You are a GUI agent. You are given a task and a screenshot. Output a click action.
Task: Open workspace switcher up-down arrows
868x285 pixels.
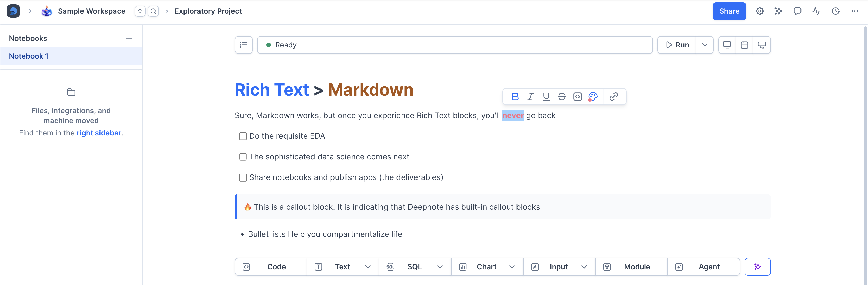tap(140, 11)
